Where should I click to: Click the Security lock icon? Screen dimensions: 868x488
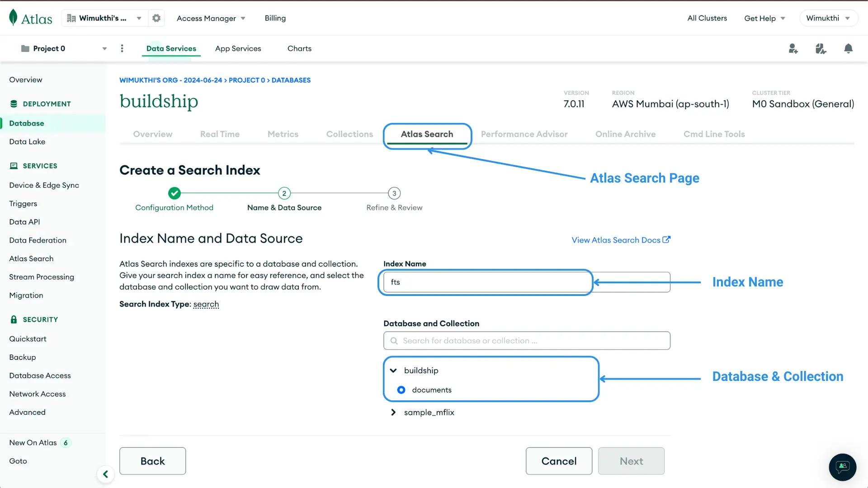point(13,320)
